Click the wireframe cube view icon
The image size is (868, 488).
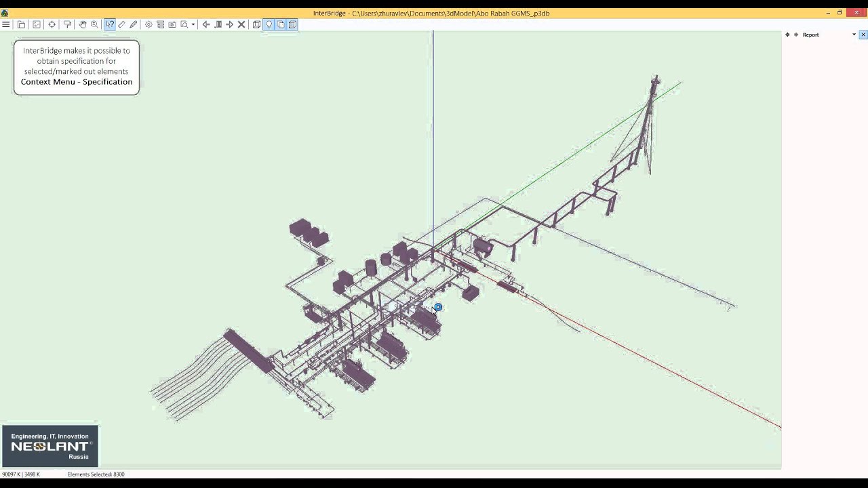[257, 24]
